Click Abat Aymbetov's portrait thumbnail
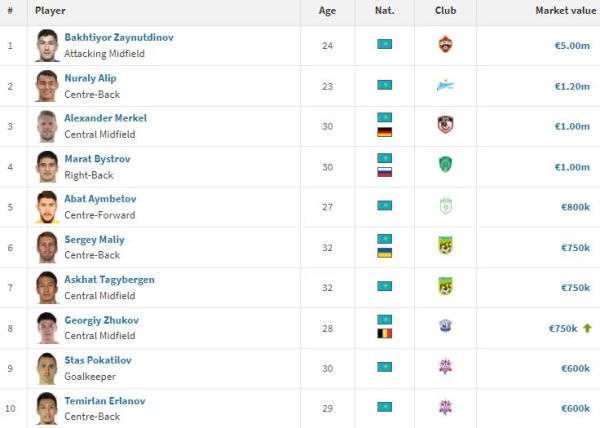 (46, 206)
